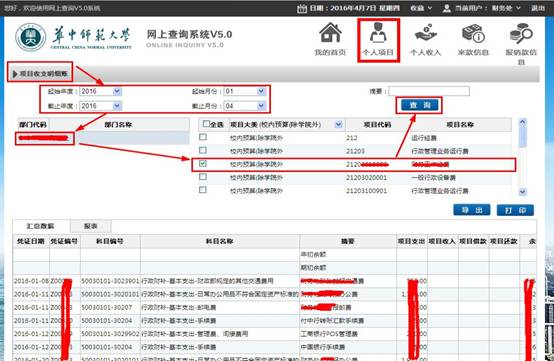Viewport: 554px width, 361px height.
Task: Select subject code 50030101-3023901
Action: click(x=110, y=281)
